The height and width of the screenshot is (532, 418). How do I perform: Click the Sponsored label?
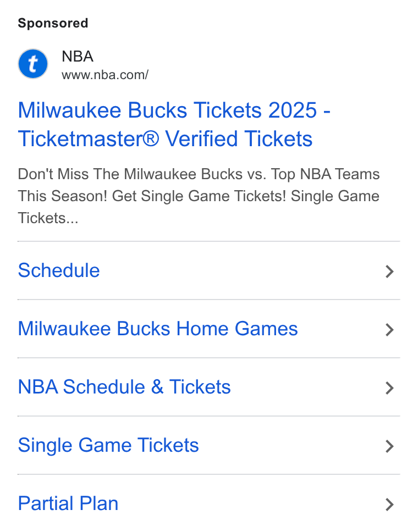point(53,23)
